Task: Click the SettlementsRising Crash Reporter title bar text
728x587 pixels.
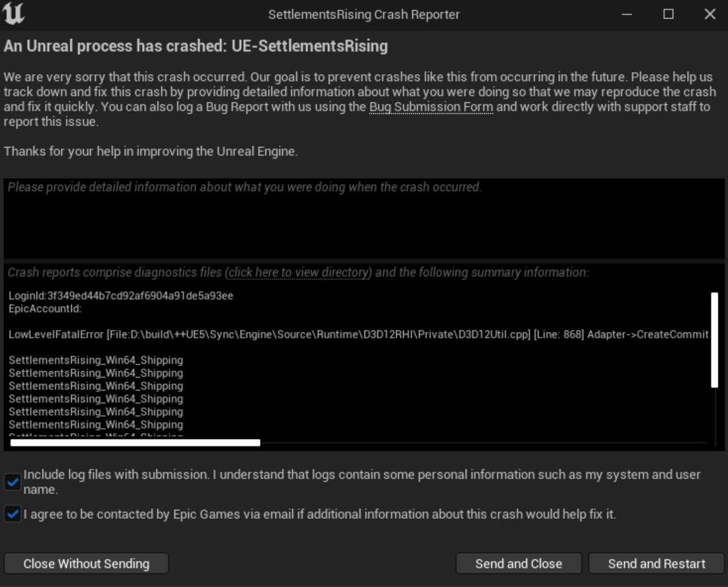Action: [363, 14]
